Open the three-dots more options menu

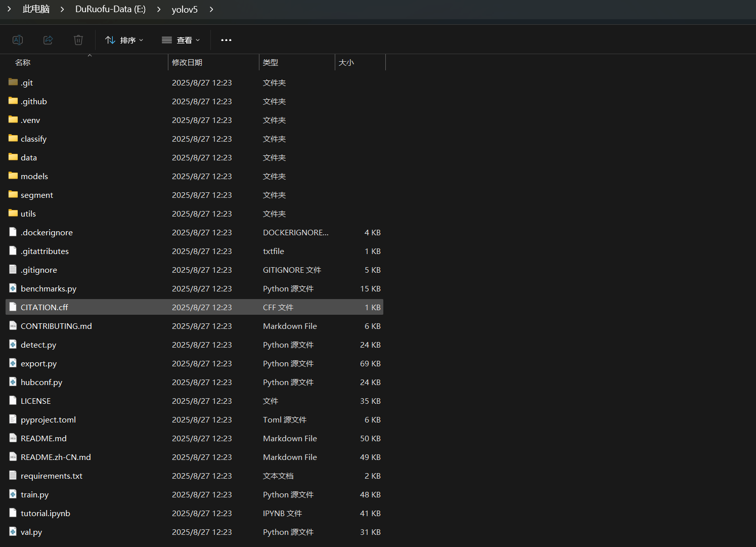[226, 40]
